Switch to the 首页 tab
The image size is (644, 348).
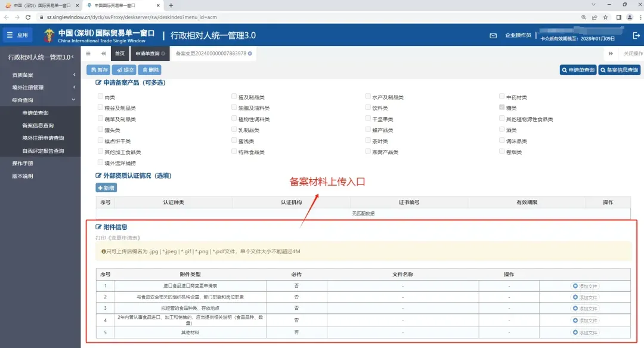(x=119, y=54)
